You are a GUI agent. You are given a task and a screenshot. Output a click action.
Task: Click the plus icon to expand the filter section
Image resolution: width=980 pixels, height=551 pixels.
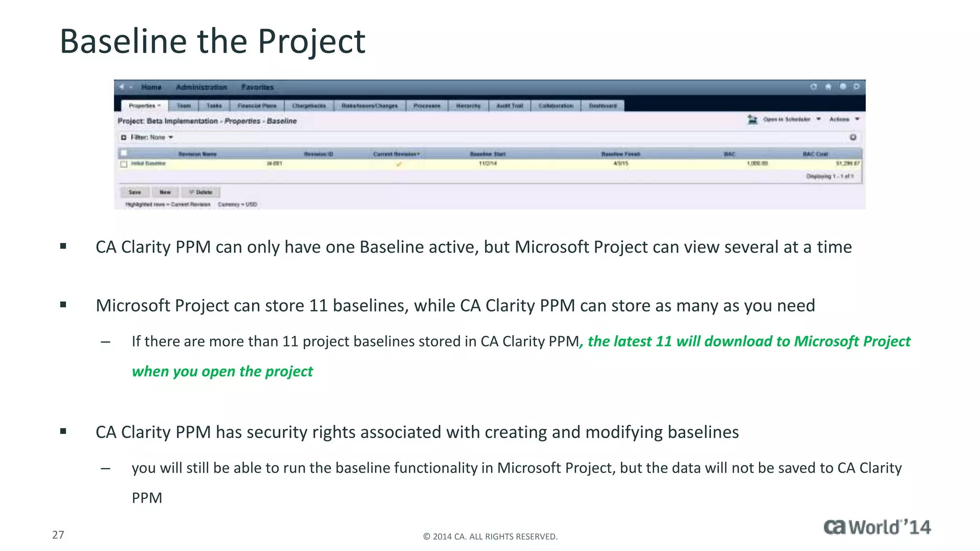click(x=123, y=138)
